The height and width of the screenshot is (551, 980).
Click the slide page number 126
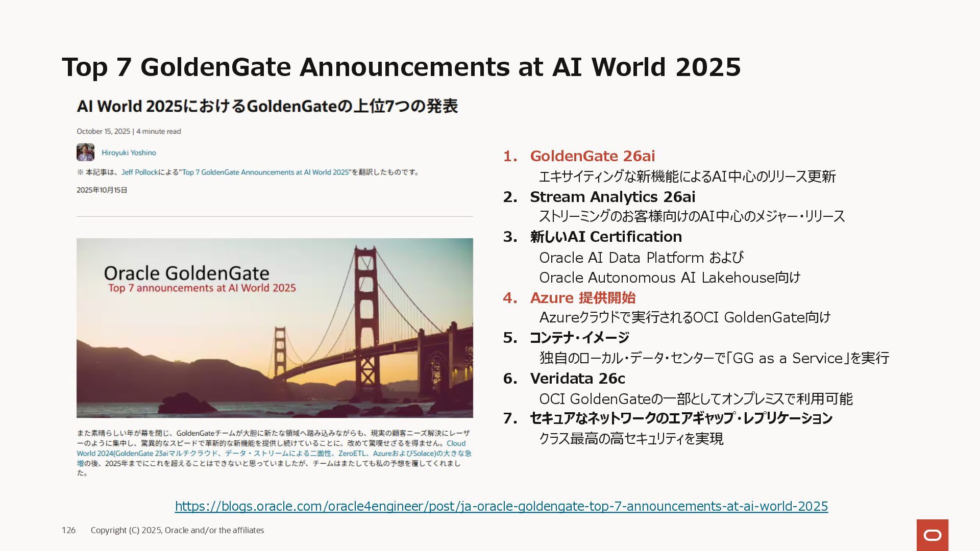[68, 530]
